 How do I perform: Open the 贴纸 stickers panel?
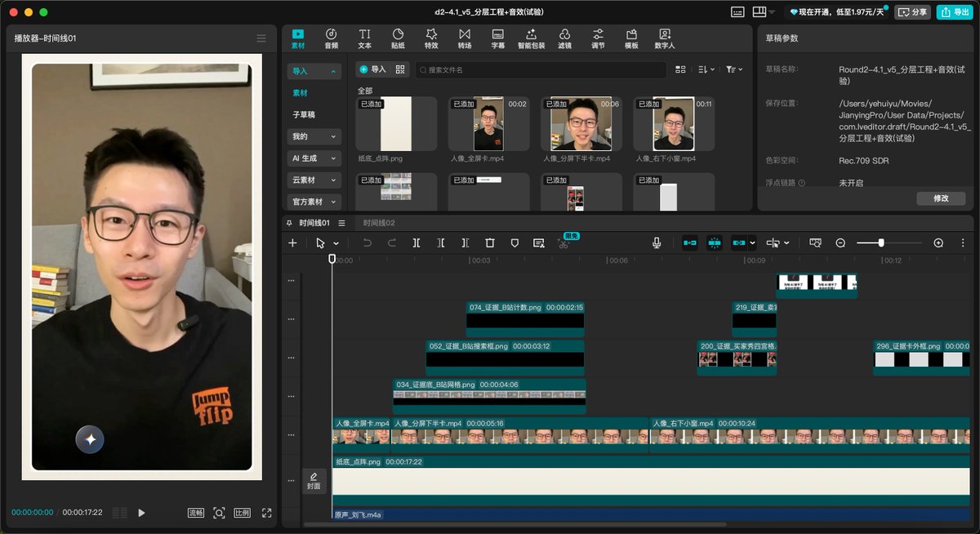398,38
